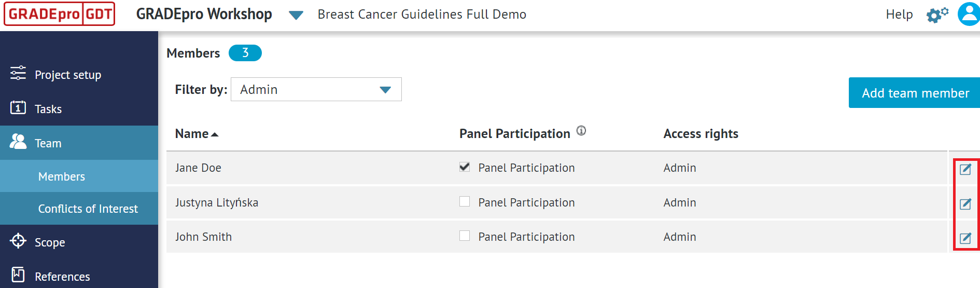Open Conflicts of Interest submenu item
Screen dimensions: 980x288
point(88,209)
